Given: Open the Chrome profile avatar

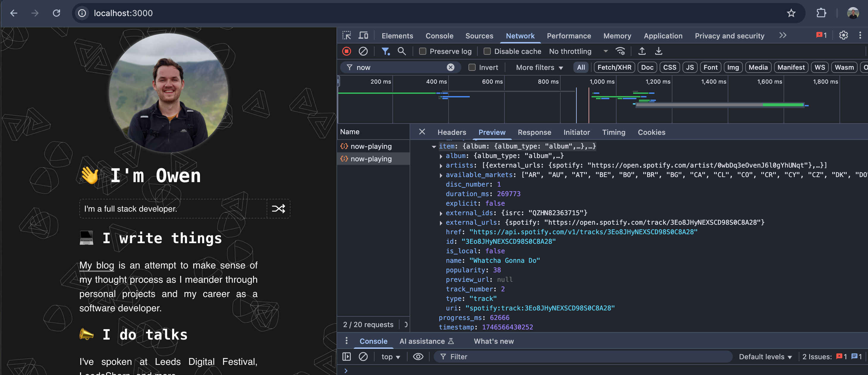Looking at the screenshot, I should point(853,13).
